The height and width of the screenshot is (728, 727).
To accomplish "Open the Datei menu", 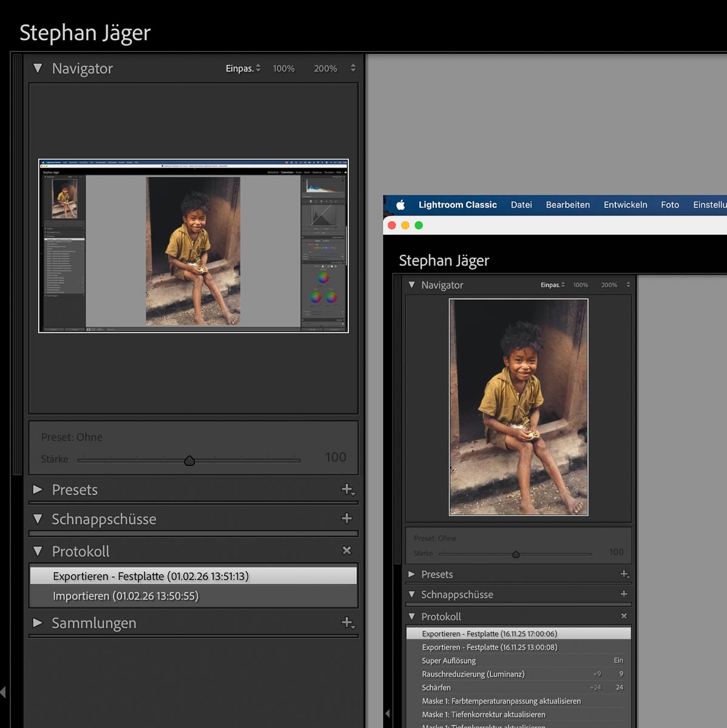I will 521,205.
